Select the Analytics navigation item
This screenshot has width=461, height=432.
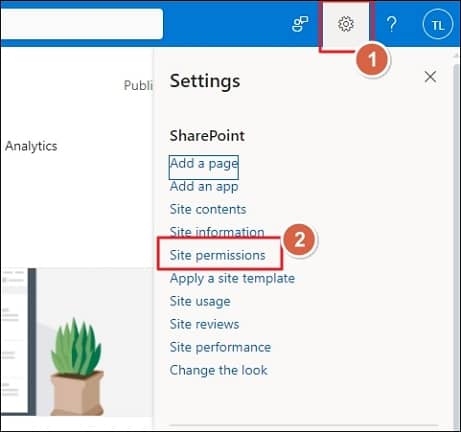(31, 146)
